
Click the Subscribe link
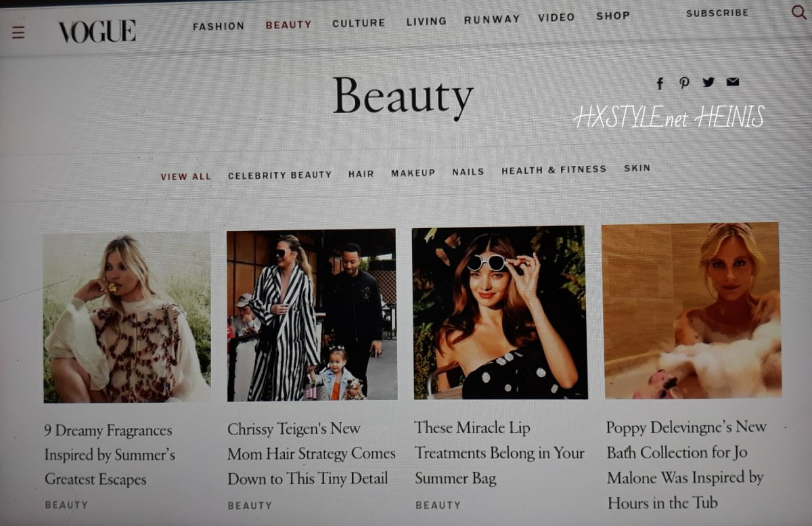pos(717,13)
